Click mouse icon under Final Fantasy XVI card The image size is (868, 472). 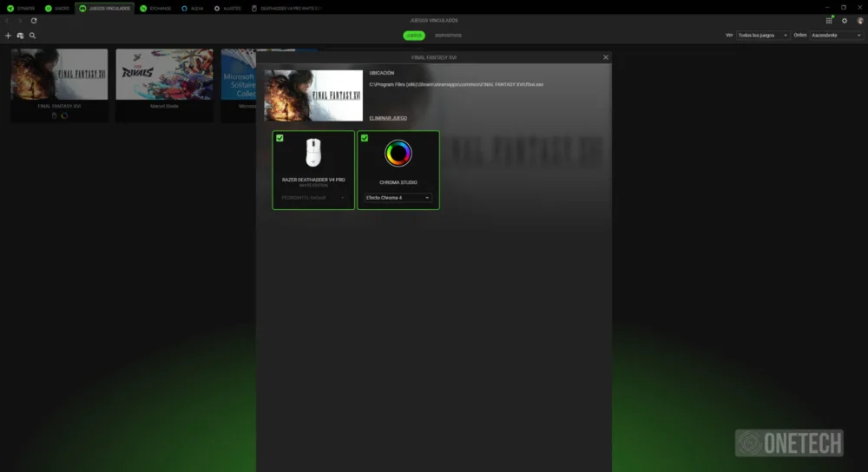click(54, 115)
